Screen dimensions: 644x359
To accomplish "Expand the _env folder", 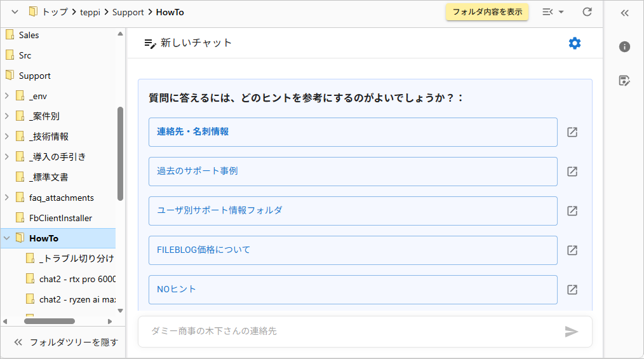I will (x=6, y=96).
